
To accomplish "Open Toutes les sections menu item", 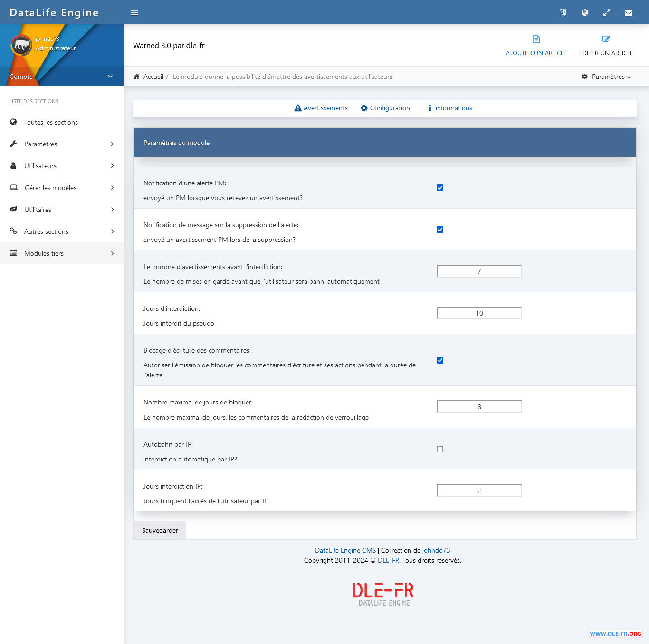I will pyautogui.click(x=62, y=122).
